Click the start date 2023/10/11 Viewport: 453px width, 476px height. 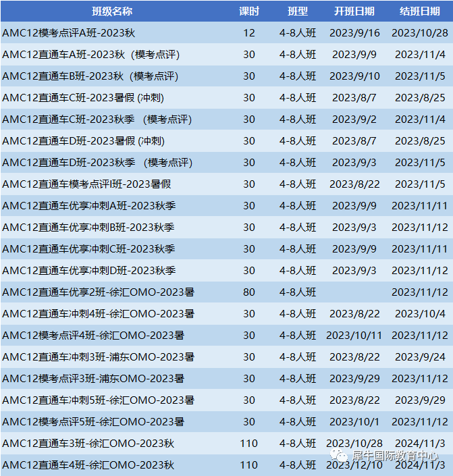tap(354, 336)
